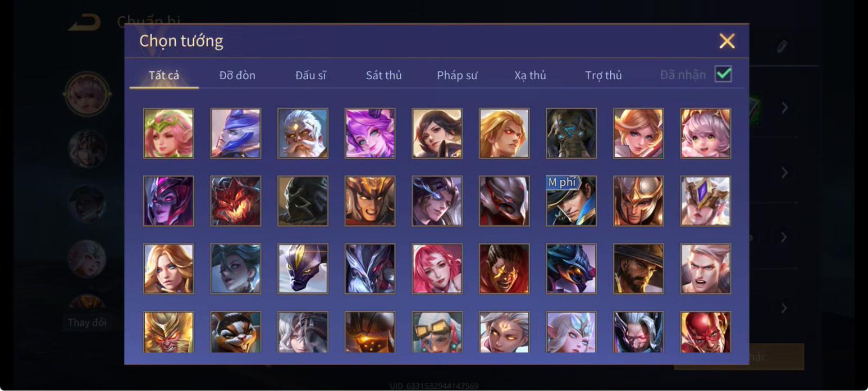Pick the red demon-faced hero portrait
This screenshot has width=868, height=391.
coord(236,201)
